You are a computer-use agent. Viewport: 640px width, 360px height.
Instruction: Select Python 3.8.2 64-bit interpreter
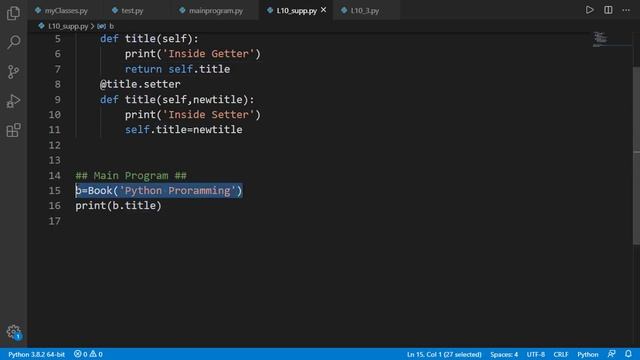(36, 354)
